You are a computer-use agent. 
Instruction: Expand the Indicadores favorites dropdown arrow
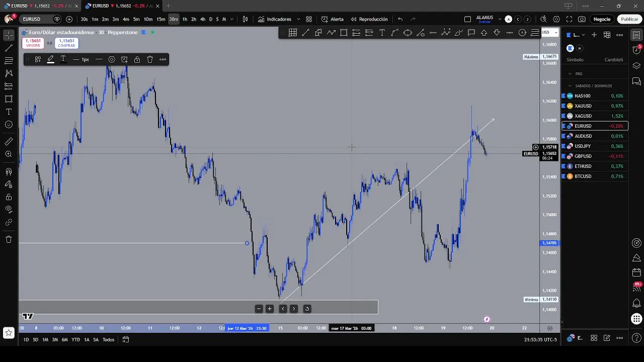(x=298, y=19)
